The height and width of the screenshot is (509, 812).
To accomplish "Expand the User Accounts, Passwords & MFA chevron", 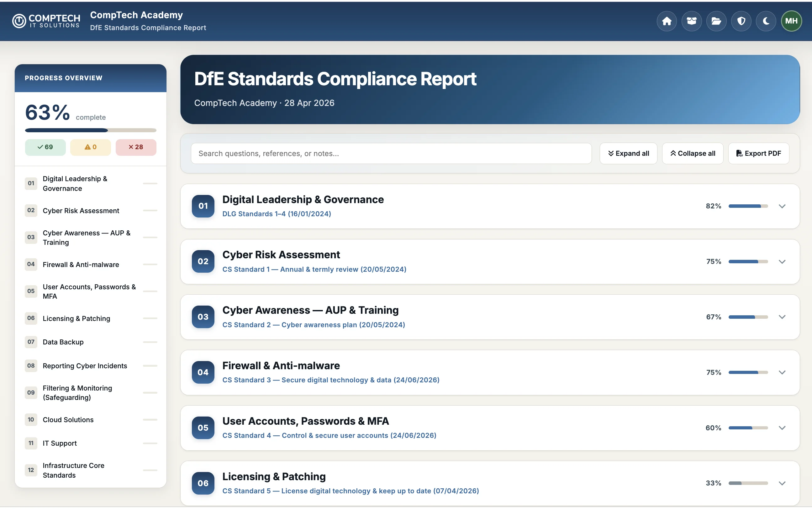I will tap(782, 428).
